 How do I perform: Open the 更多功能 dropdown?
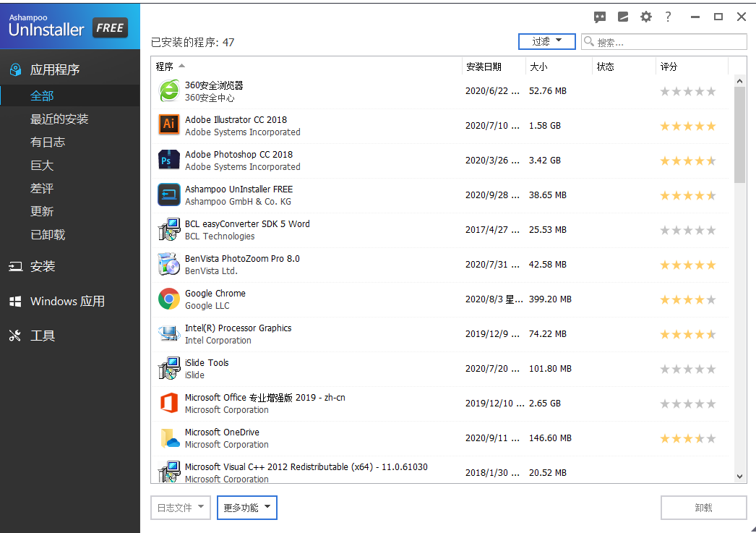pos(247,508)
